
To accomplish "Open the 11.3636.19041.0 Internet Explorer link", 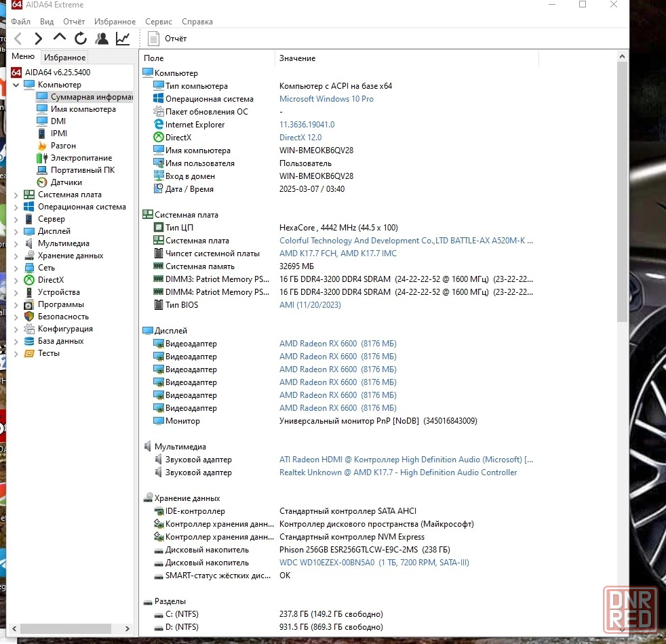I will coord(307,125).
